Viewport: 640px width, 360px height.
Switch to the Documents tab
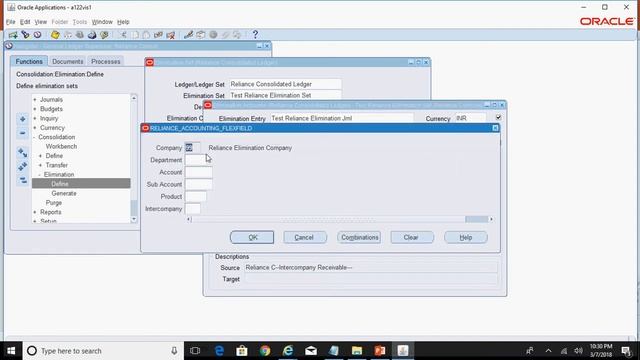tap(68, 62)
